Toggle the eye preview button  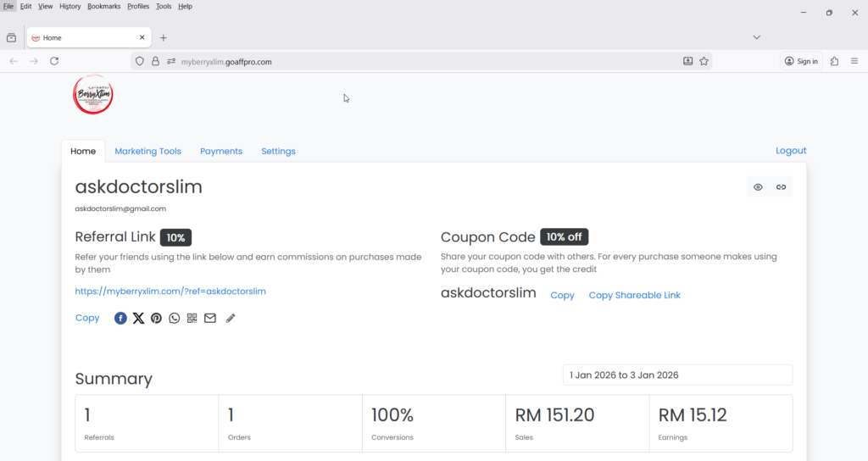click(x=758, y=187)
